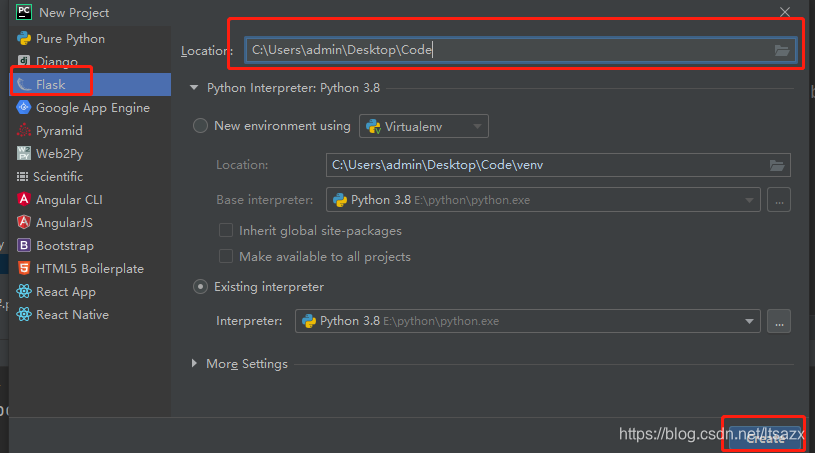The image size is (815, 453).
Task: Browse for venv location folder
Action: (x=777, y=165)
